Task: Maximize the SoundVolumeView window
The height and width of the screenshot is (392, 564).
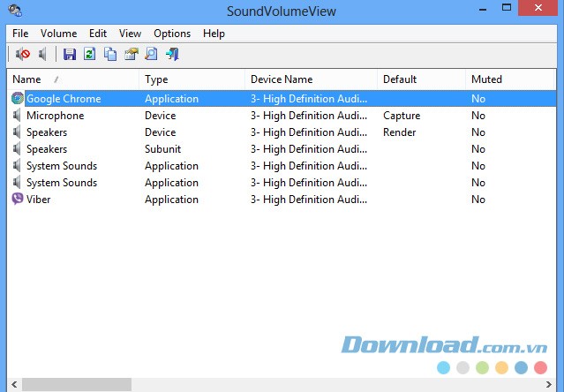Action: 507,8
